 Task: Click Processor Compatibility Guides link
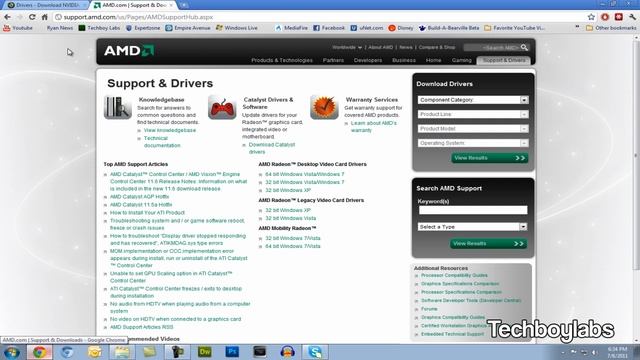click(x=454, y=276)
